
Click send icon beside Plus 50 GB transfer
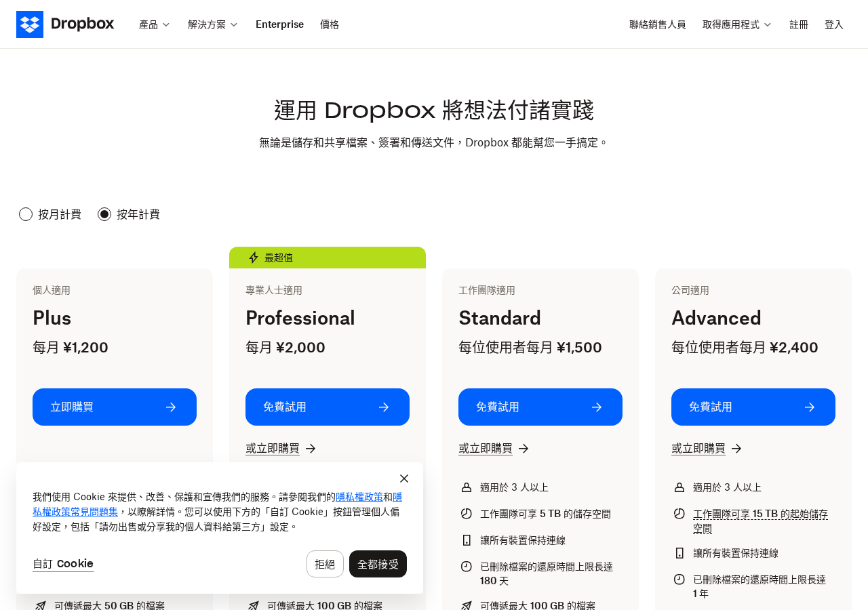[41, 605]
